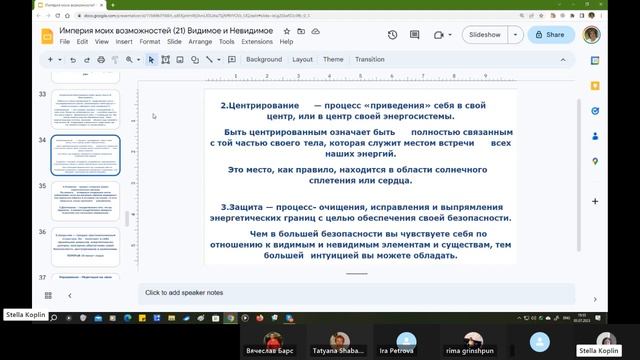Open zoom tool in toolbar
640x360 pixels.
(129, 60)
